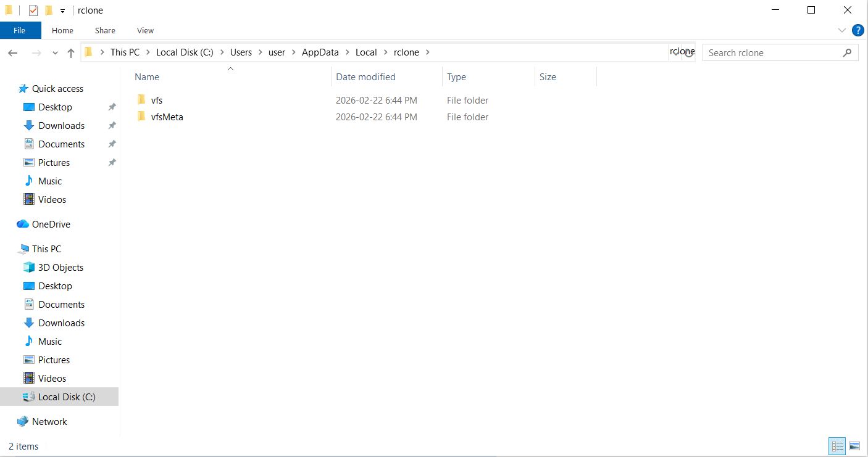Go back with the Back arrow

(x=13, y=53)
